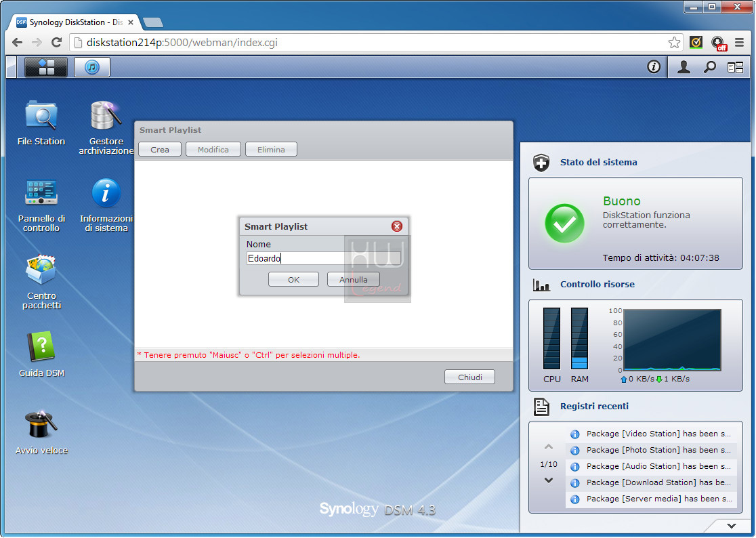This screenshot has width=756, height=538.
Task: Go back in browser history
Action: pyautogui.click(x=18, y=43)
